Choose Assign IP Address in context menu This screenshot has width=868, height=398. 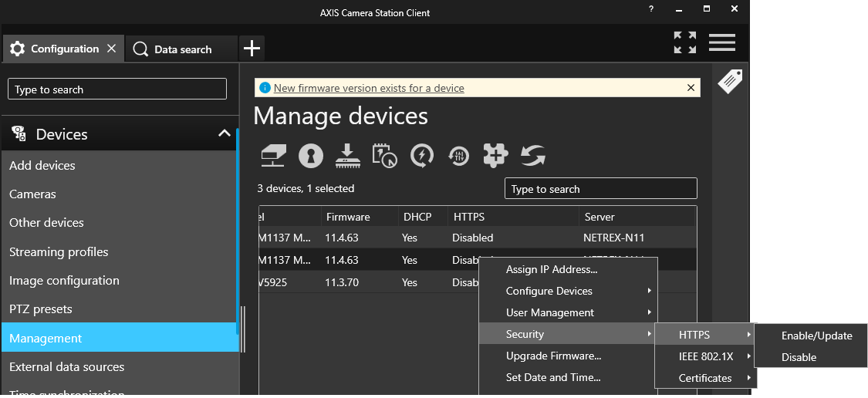click(x=568, y=270)
